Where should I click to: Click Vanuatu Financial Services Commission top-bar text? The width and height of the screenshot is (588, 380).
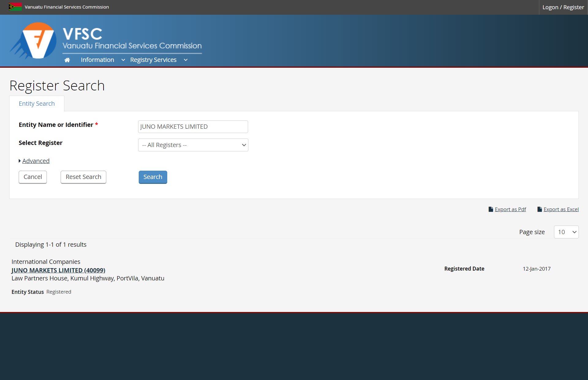click(x=67, y=7)
